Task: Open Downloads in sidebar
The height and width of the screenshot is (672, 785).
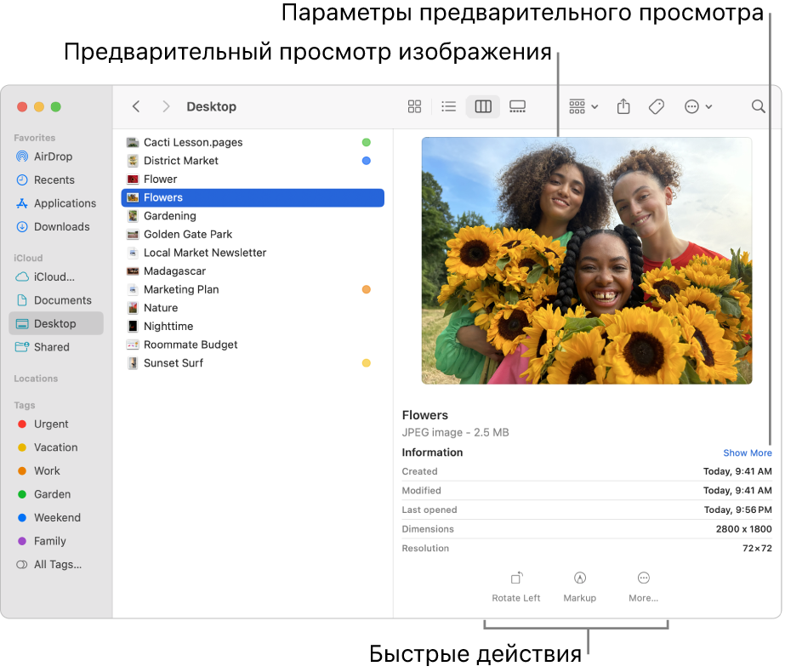Action: (x=56, y=227)
